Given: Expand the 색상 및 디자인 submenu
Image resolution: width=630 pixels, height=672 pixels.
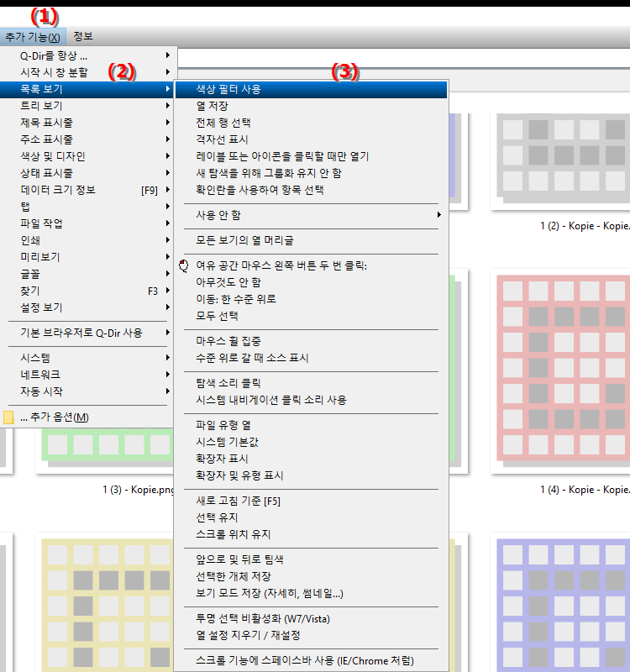Looking at the screenshot, I should pyautogui.click(x=88, y=156).
